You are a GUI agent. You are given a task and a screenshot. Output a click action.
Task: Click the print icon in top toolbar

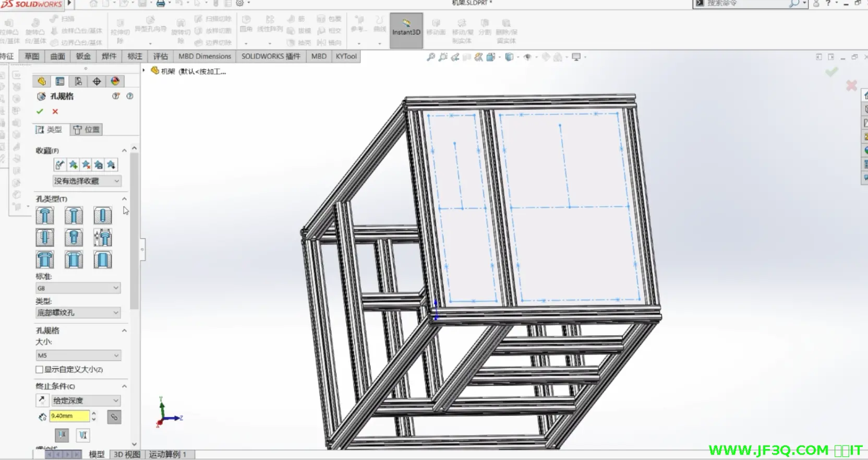tap(161, 4)
